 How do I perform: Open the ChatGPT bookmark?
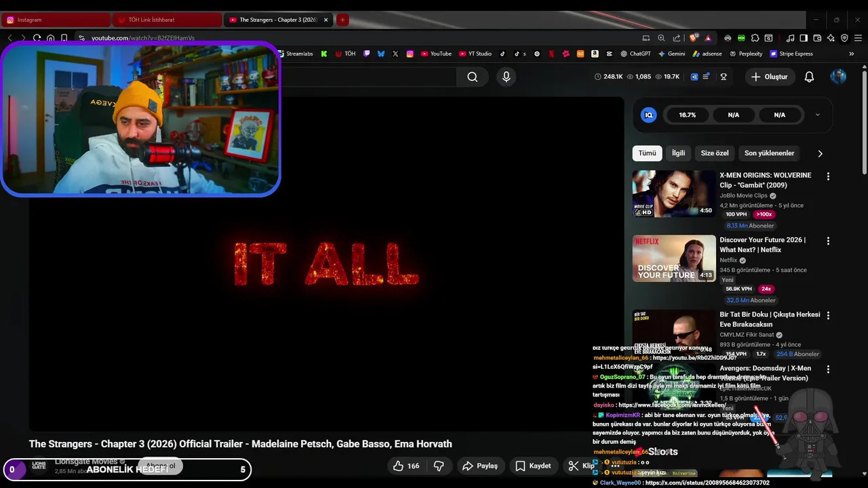635,54
